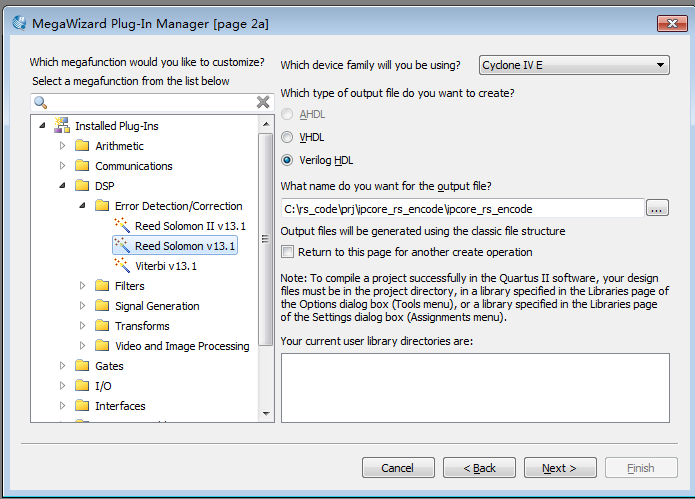The width and height of the screenshot is (695, 499).
Task: Click the scroll up arrow in tree
Action: coord(266,124)
